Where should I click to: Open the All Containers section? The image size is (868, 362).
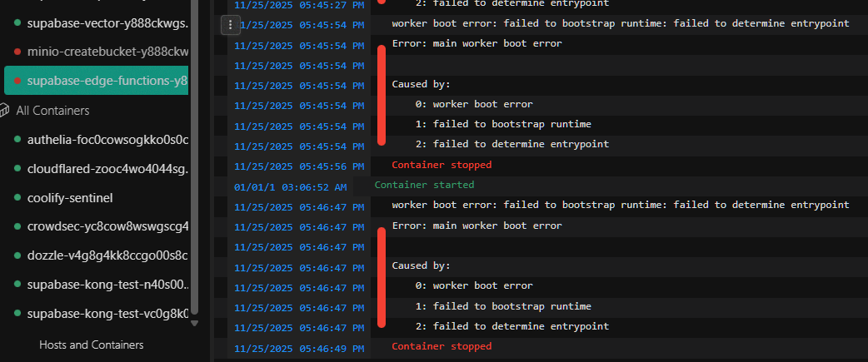point(52,111)
